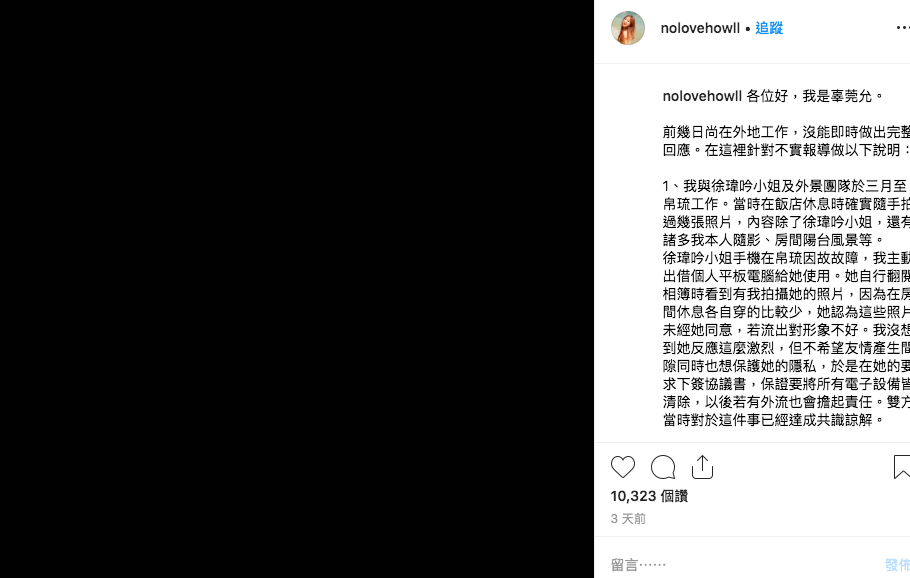Open comments via speech bubble icon
Viewport: 910px width, 578px height.
[663, 467]
